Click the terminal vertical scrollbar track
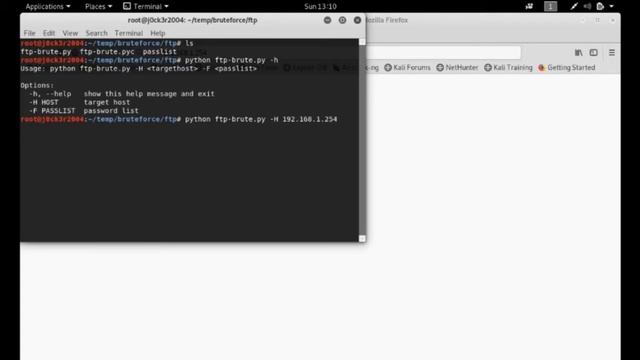This screenshot has height=360, width=640. click(x=362, y=140)
